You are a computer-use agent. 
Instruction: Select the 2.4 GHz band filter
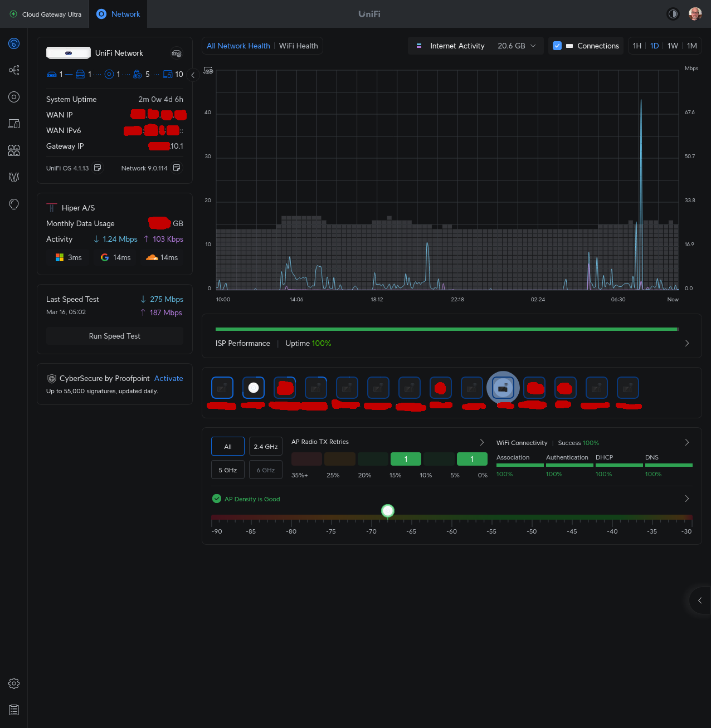(x=266, y=447)
